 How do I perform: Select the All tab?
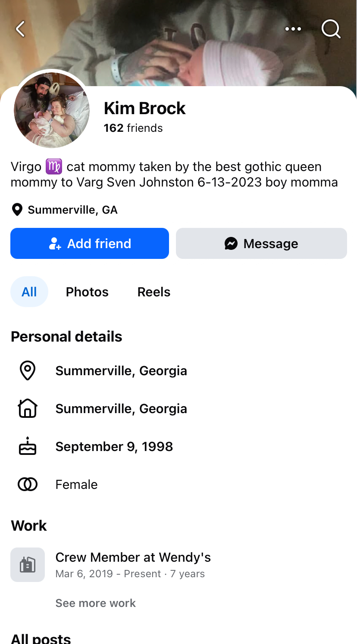click(29, 292)
